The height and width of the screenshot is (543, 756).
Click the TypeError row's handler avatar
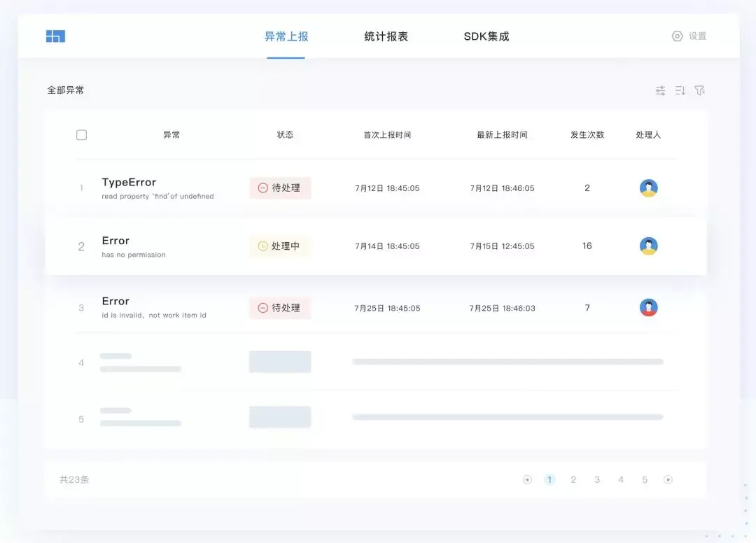click(x=648, y=188)
